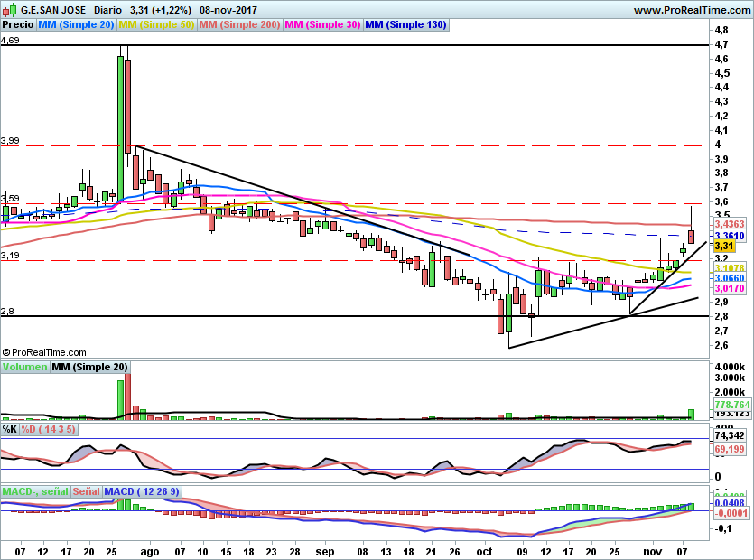Viewport: 754px width, 560px height.
Task: Click the Volumen panel label
Action: pyautogui.click(x=24, y=367)
